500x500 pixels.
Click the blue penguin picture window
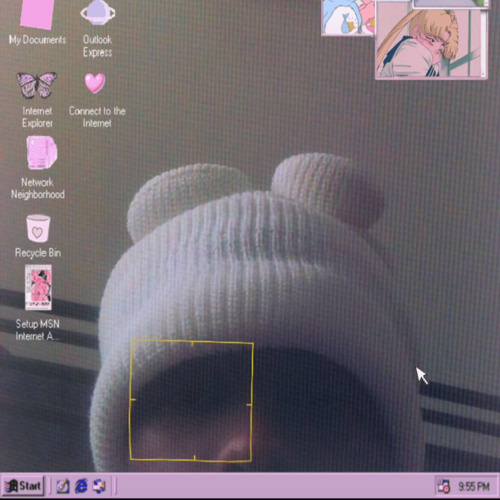pyautogui.click(x=348, y=17)
